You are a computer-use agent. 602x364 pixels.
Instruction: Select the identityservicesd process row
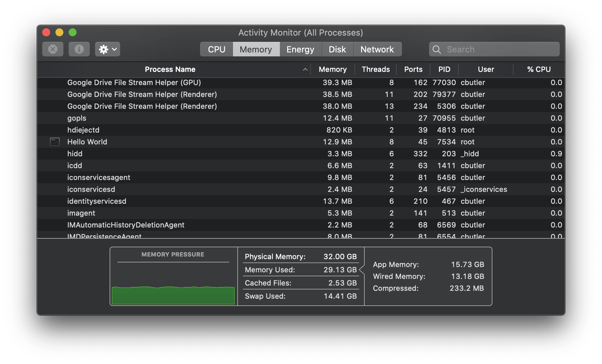pyautogui.click(x=301, y=201)
